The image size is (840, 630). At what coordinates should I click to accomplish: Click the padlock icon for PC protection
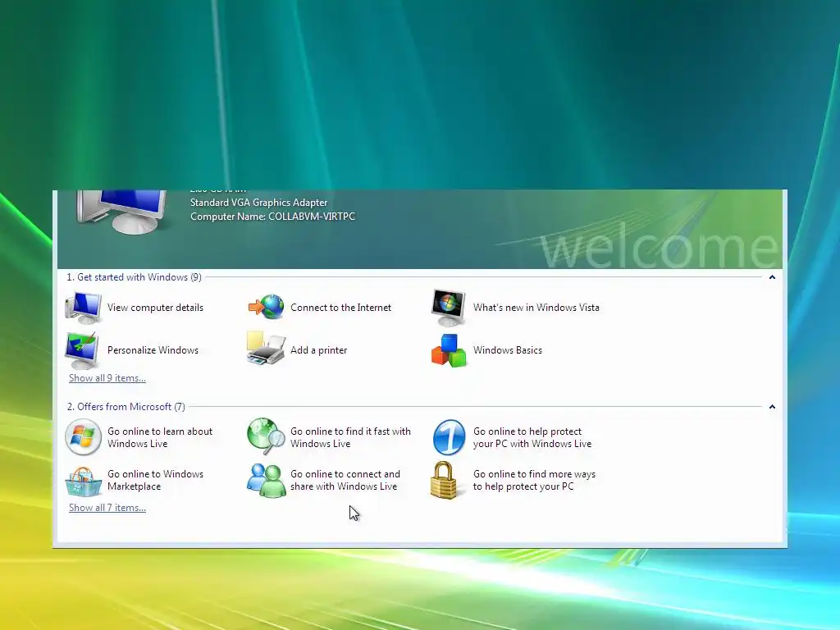pyautogui.click(x=444, y=481)
